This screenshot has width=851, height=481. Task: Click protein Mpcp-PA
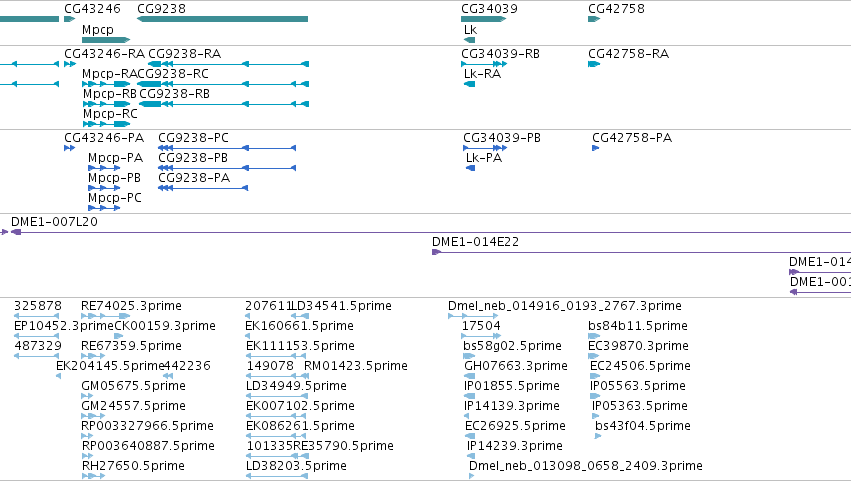click(116, 158)
